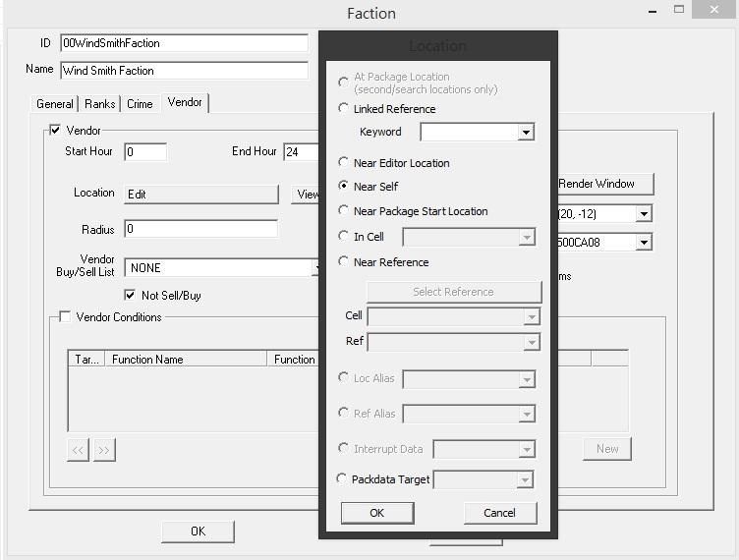This screenshot has height=560, width=739.
Task: Select the Packdata Target radio option
Action: coord(342,478)
